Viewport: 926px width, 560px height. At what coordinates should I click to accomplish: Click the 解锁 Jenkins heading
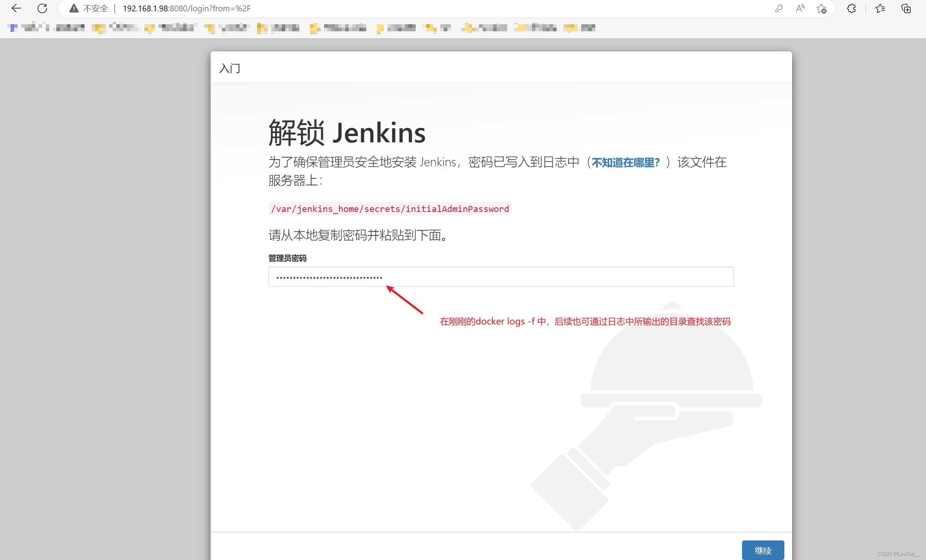347,133
